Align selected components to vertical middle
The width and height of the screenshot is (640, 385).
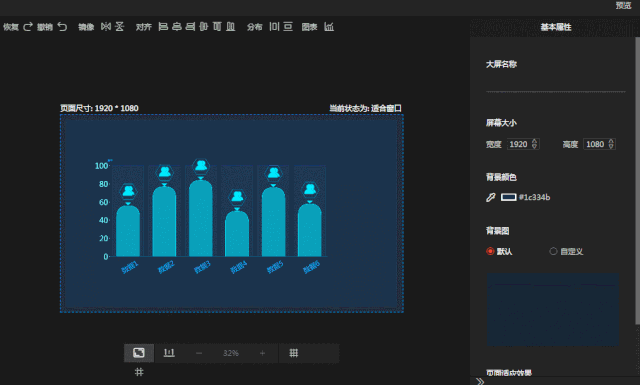204,27
